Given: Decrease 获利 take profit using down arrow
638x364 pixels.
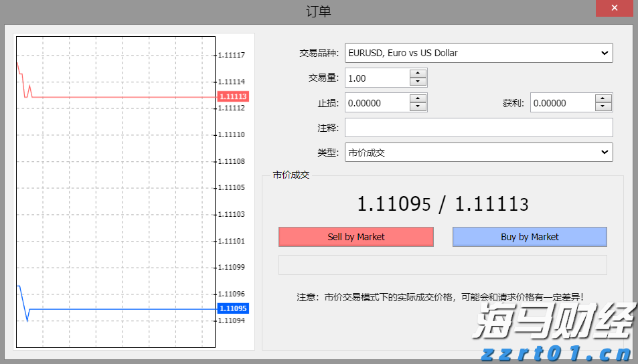Looking at the screenshot, I should pyautogui.click(x=603, y=107).
